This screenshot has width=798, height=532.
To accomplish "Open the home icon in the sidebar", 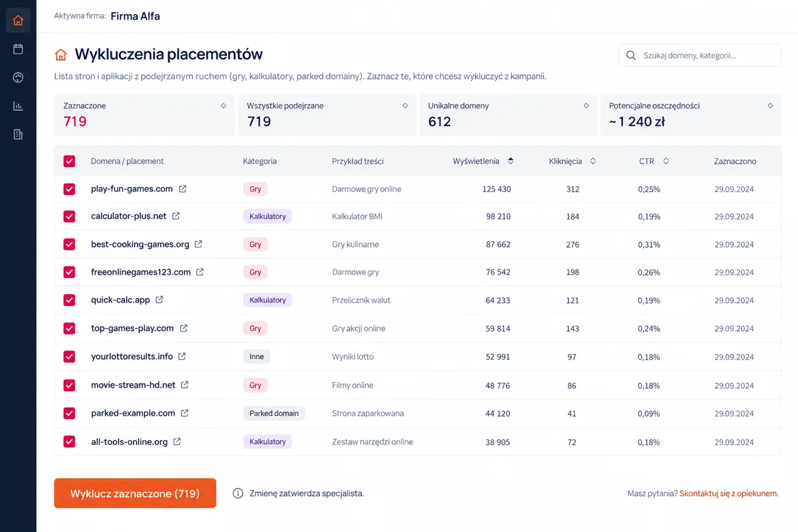I will click(x=18, y=20).
